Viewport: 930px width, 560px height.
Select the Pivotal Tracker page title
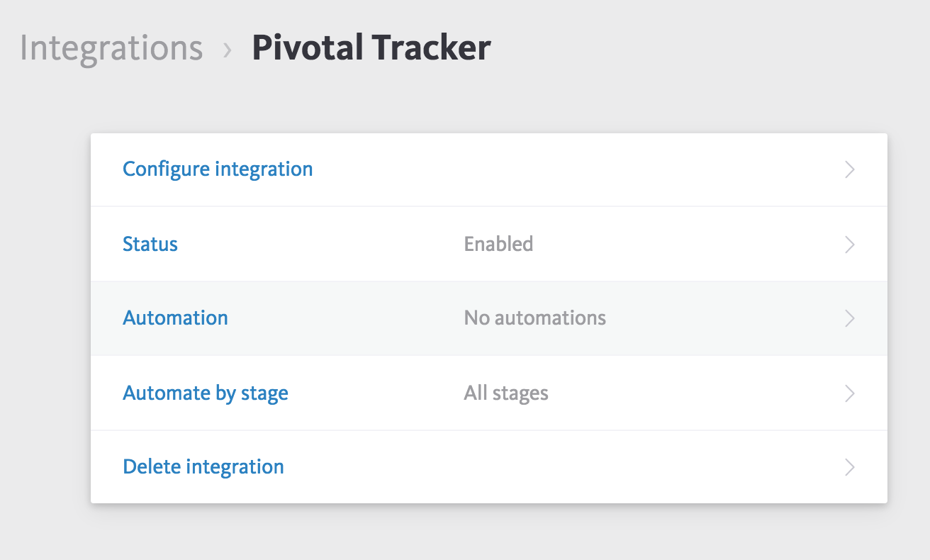371,48
